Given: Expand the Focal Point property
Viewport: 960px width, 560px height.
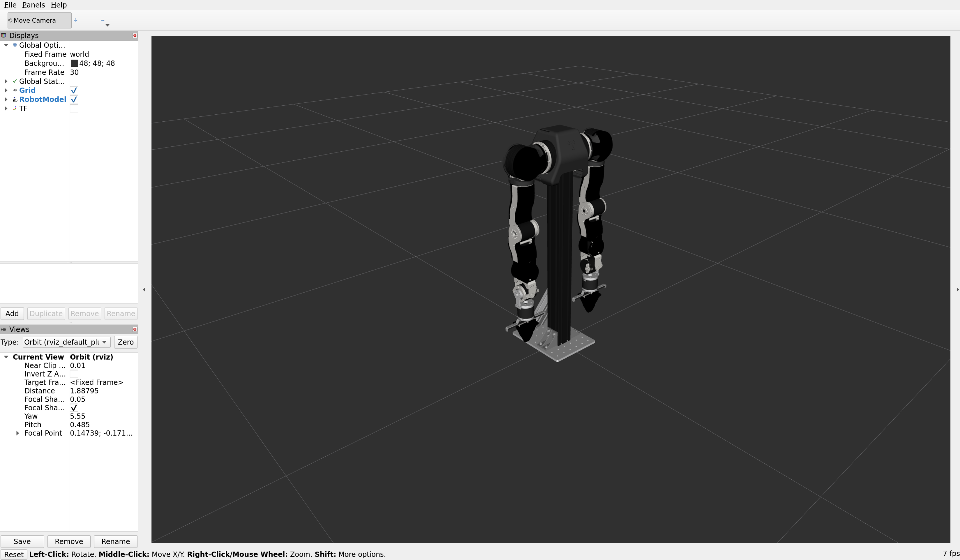Looking at the screenshot, I should click(18, 433).
